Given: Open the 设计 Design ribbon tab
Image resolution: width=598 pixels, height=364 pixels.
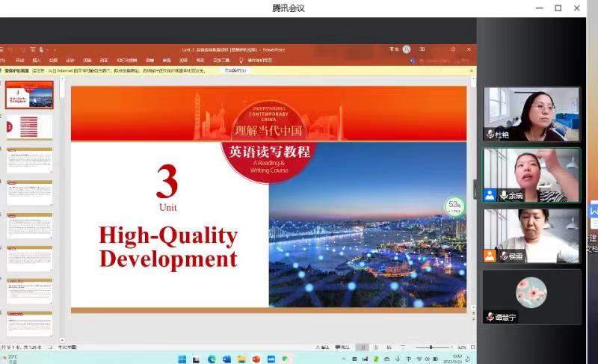Looking at the screenshot, I should click(70, 61).
